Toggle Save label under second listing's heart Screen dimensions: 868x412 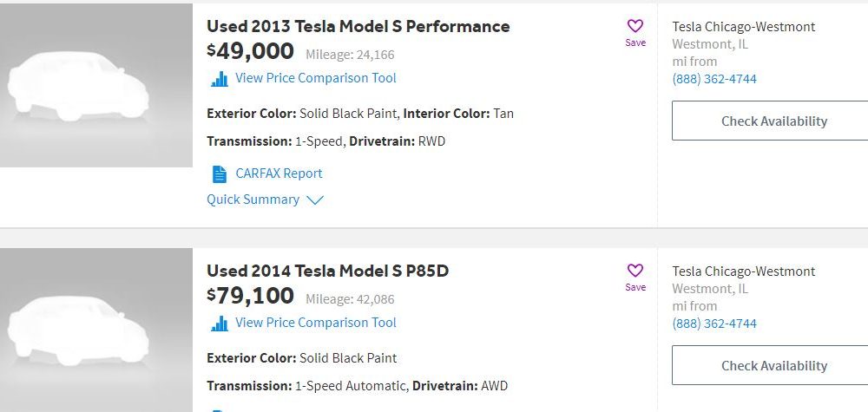tap(635, 287)
